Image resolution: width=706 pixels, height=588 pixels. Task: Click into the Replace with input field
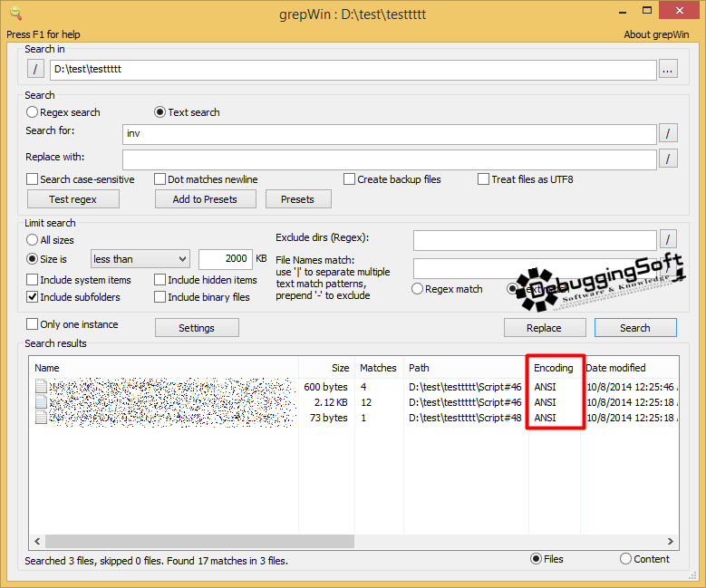[389, 159]
